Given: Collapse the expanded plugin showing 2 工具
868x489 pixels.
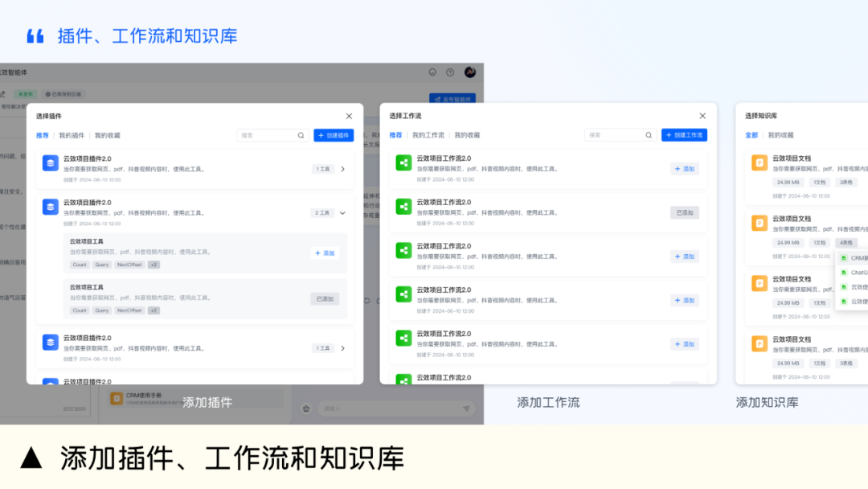Looking at the screenshot, I should (x=342, y=213).
